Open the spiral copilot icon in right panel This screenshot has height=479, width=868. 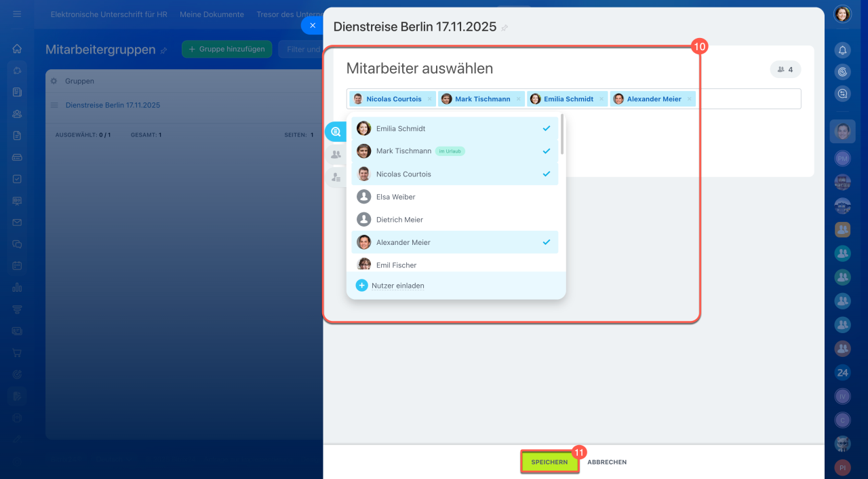tap(842, 72)
